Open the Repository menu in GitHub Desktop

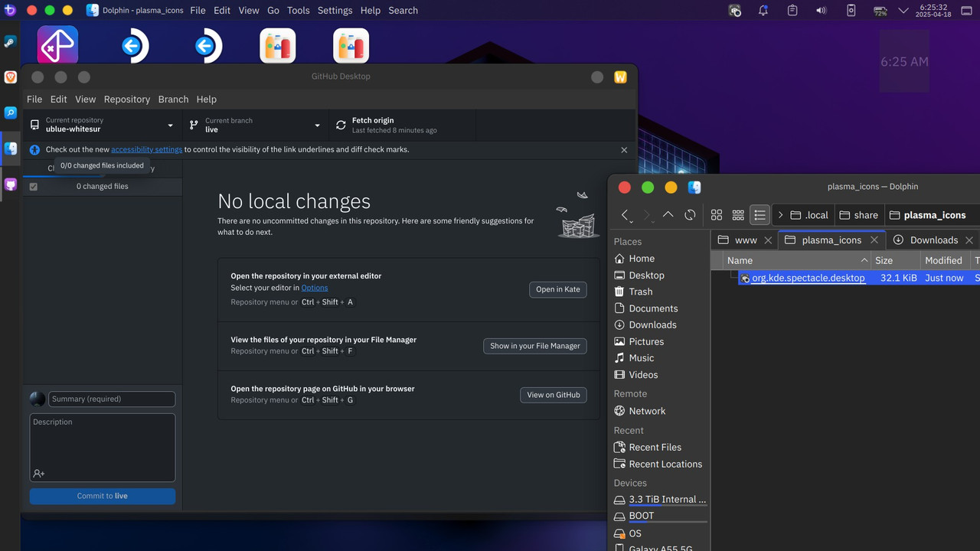pyautogui.click(x=127, y=99)
